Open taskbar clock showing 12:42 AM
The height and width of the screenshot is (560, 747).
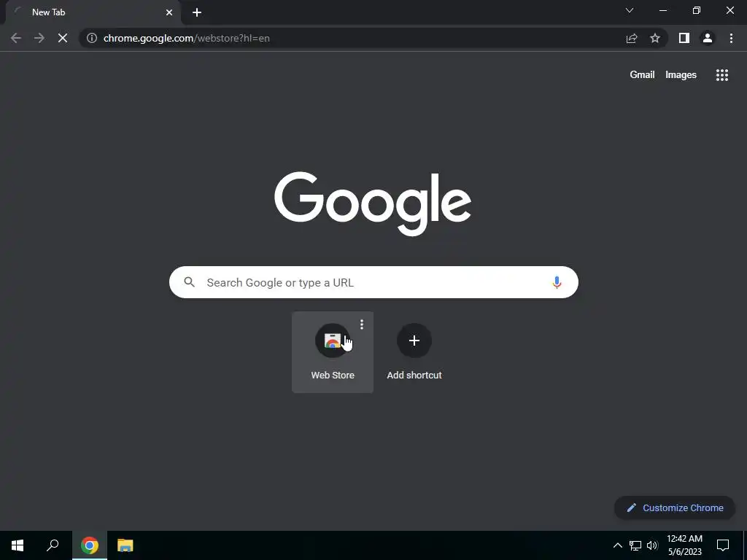pyautogui.click(x=684, y=545)
